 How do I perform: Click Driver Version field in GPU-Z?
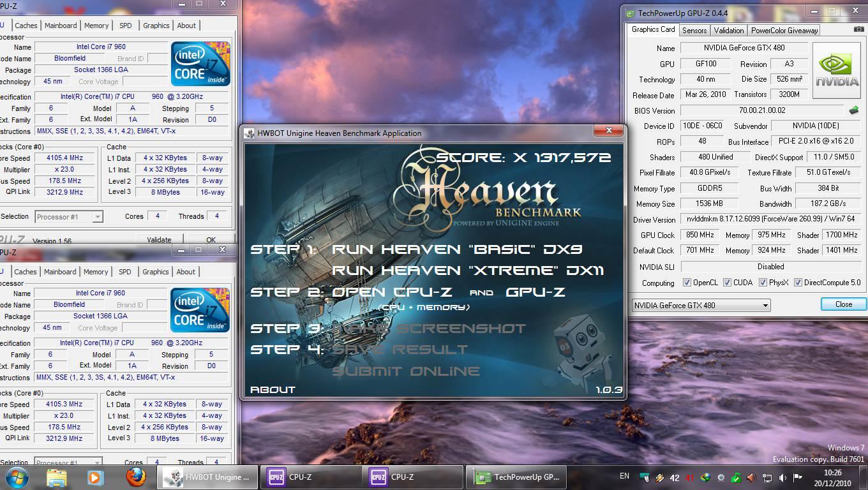coord(771,219)
